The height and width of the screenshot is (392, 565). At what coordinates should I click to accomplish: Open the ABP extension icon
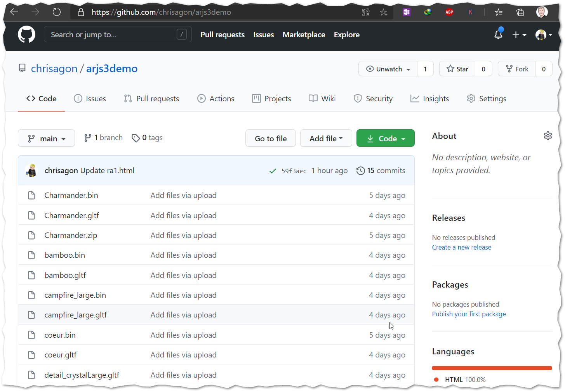coord(449,12)
